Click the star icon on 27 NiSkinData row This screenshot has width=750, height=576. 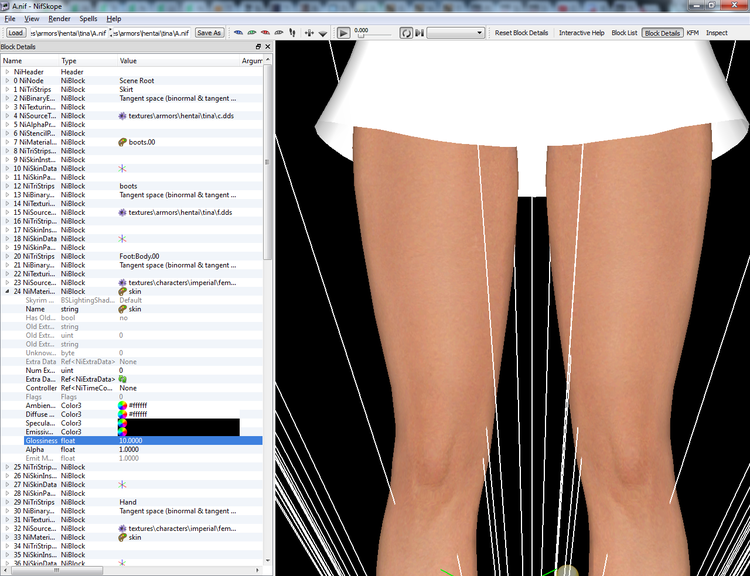122,485
